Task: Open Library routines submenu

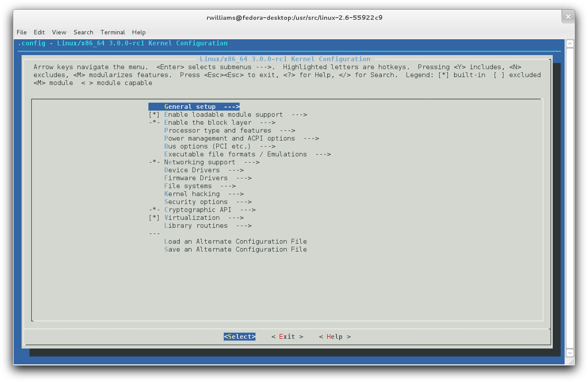Action: [x=208, y=226]
